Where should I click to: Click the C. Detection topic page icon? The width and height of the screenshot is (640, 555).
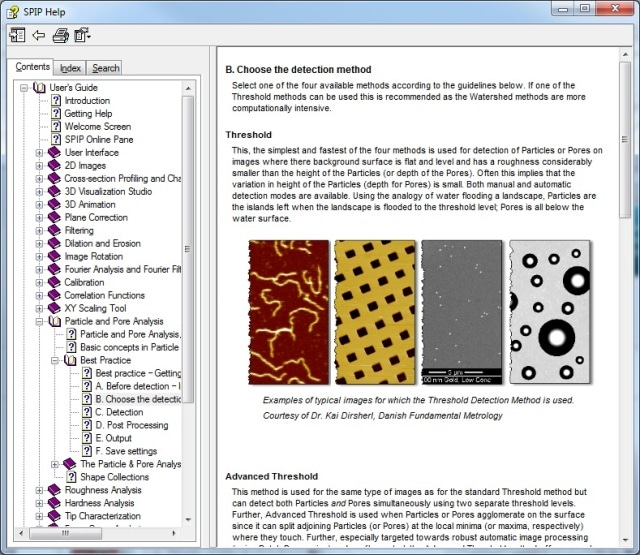(x=87, y=412)
